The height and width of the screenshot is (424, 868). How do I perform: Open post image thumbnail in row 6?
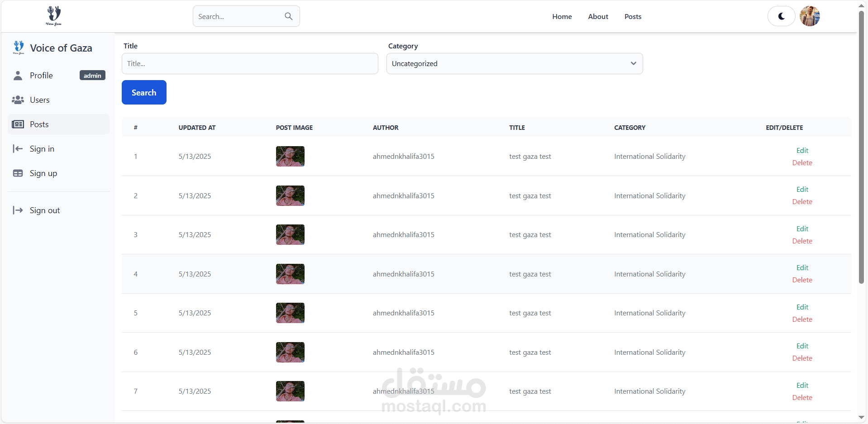pyautogui.click(x=290, y=352)
